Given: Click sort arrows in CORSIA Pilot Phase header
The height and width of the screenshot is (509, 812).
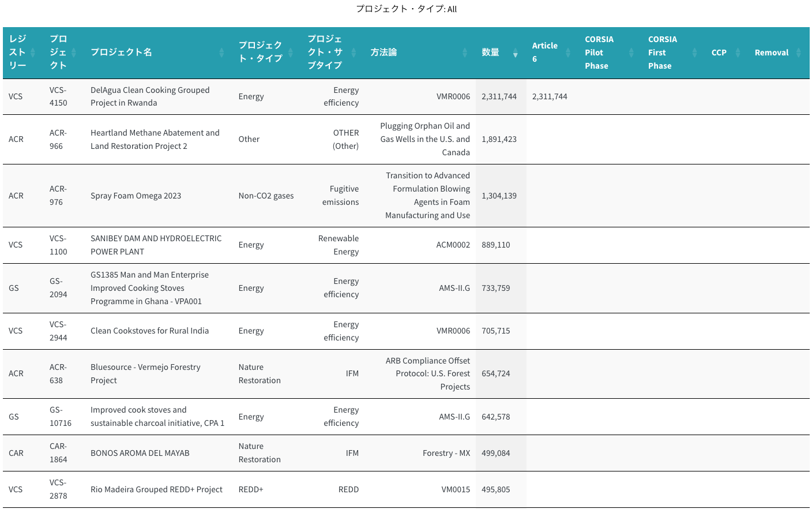Looking at the screenshot, I should [631, 53].
